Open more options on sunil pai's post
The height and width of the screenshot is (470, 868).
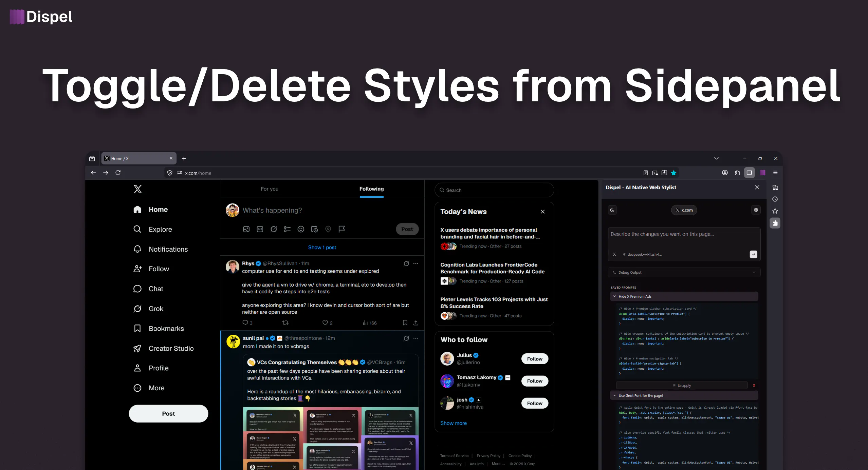[416, 338]
